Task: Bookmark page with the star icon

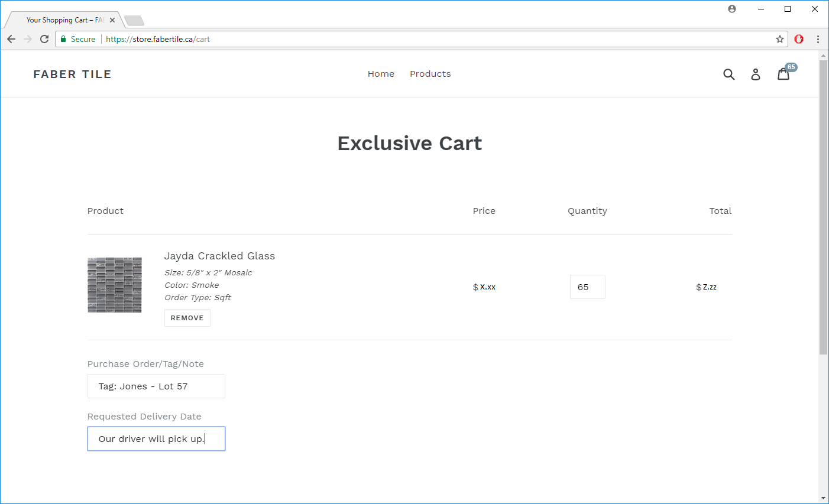Action: (x=780, y=39)
